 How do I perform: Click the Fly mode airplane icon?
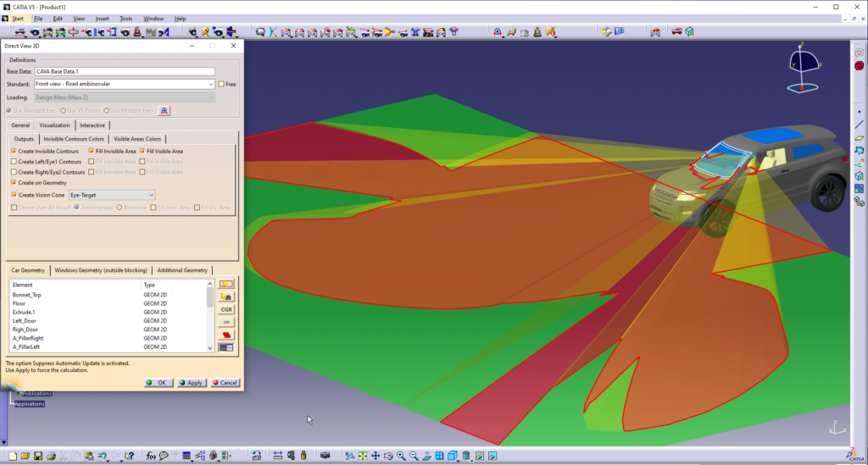(x=350, y=457)
